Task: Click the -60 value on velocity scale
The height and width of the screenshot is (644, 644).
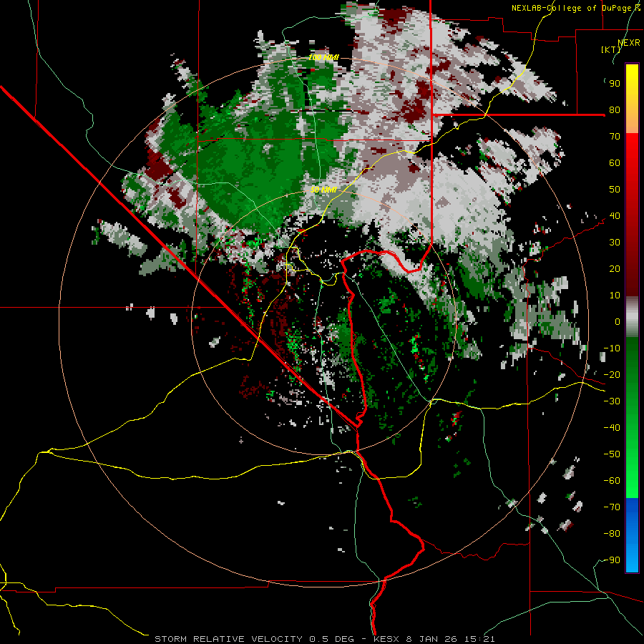Action: coord(612,481)
